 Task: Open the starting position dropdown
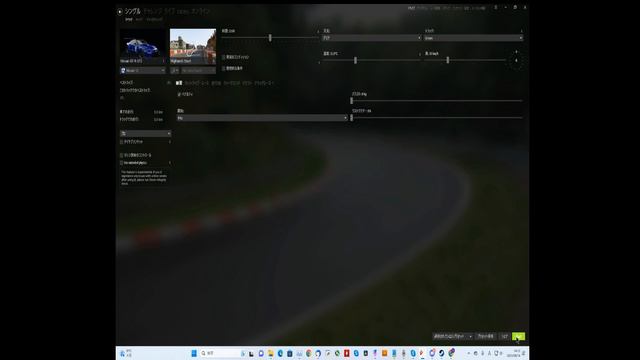pyautogui.click(x=262, y=118)
